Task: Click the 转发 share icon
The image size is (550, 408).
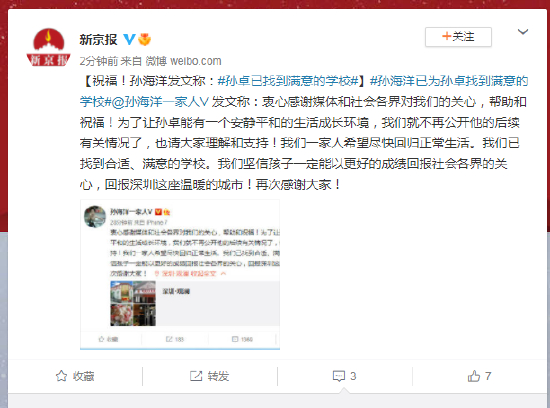Action: [196, 376]
